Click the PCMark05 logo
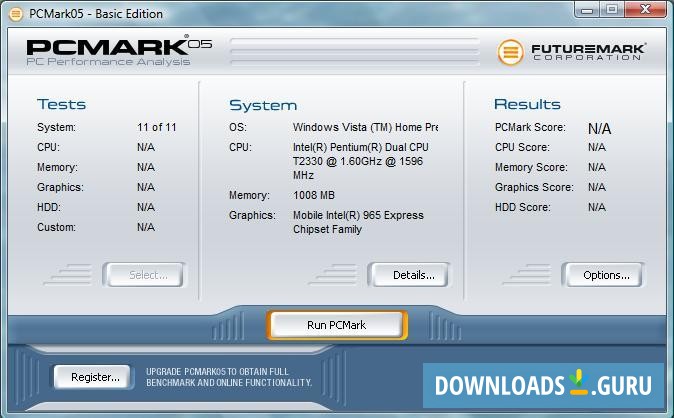The image size is (674, 418). pos(119,46)
